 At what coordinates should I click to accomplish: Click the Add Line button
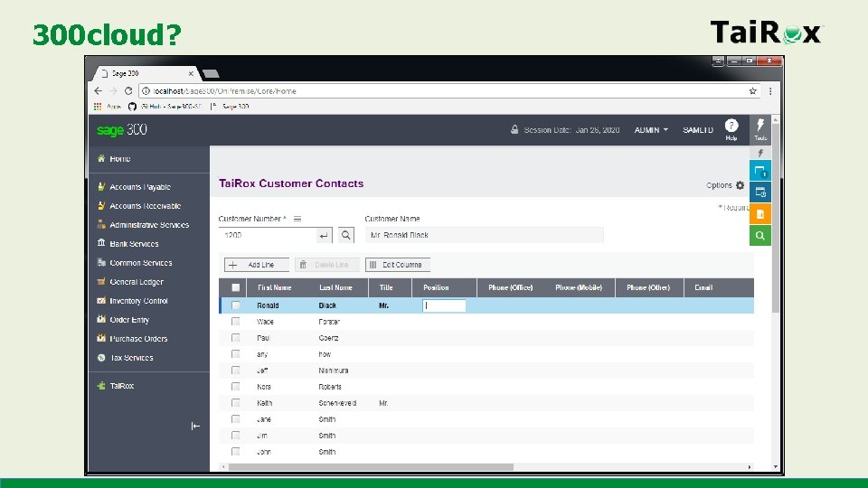click(256, 265)
